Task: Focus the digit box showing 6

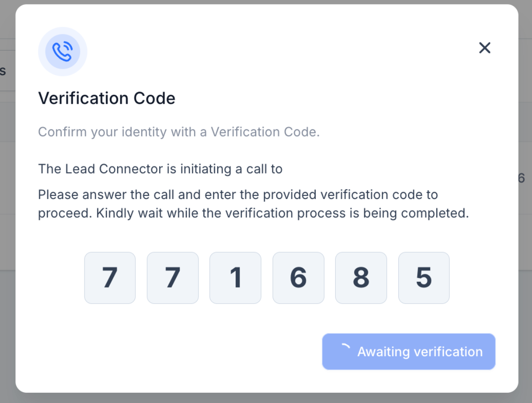Action: coord(298,278)
